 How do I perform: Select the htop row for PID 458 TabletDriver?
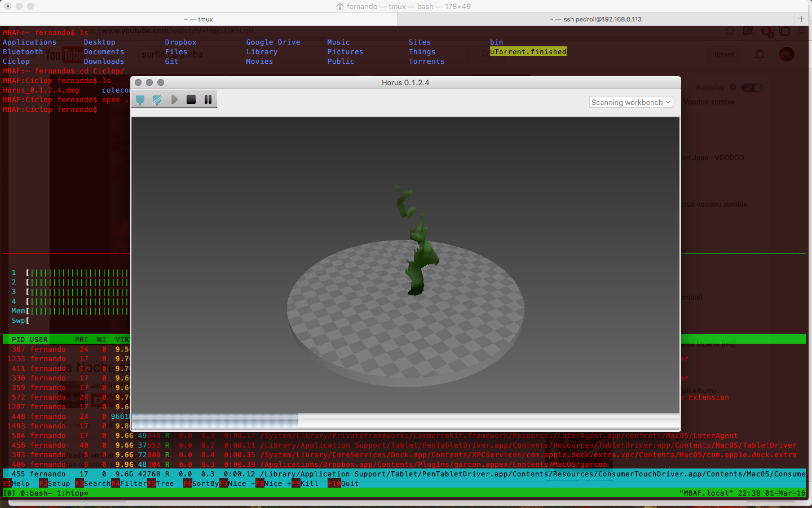coord(404,445)
